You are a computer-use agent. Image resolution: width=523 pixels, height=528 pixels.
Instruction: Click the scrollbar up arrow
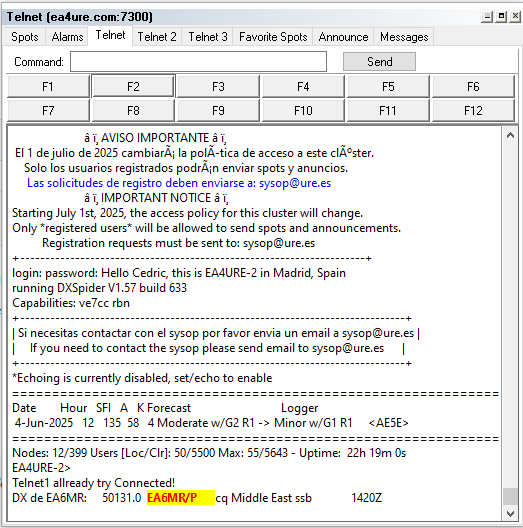point(510,135)
